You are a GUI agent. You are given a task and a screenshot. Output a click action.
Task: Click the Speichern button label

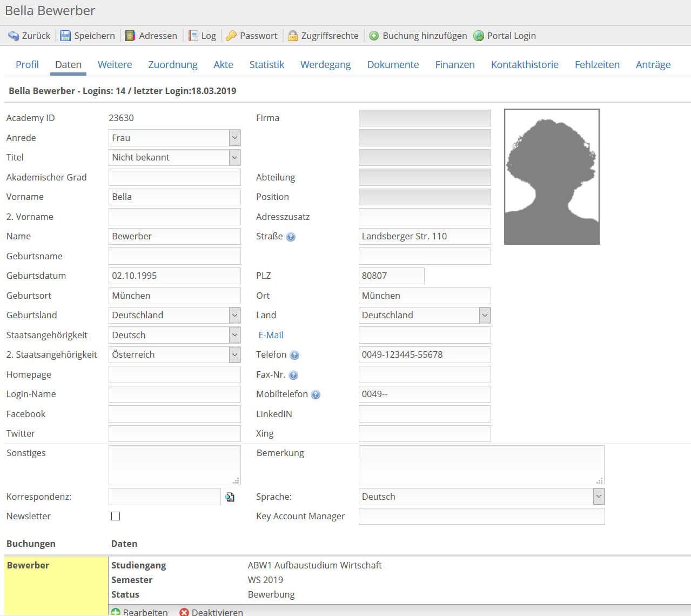pyautogui.click(x=95, y=36)
